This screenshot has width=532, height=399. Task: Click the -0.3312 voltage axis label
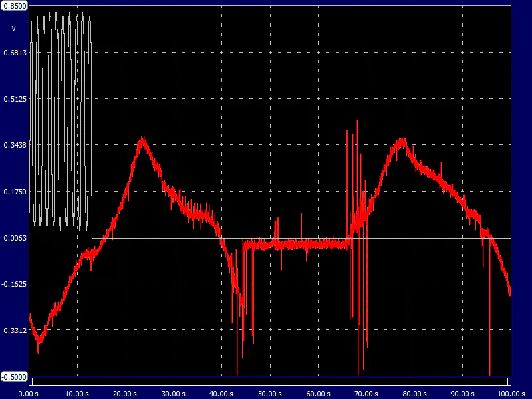coord(14,331)
